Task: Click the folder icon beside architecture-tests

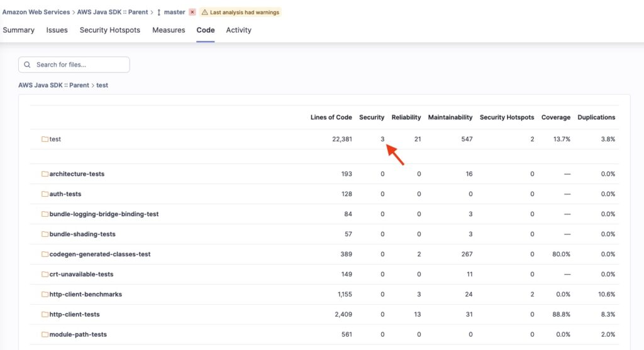Action: click(x=45, y=174)
